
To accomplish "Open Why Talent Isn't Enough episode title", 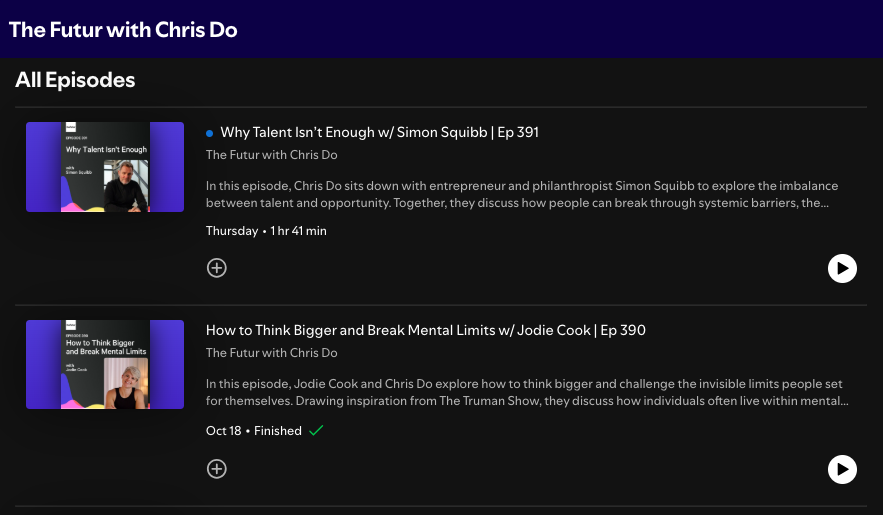I will [380, 132].
